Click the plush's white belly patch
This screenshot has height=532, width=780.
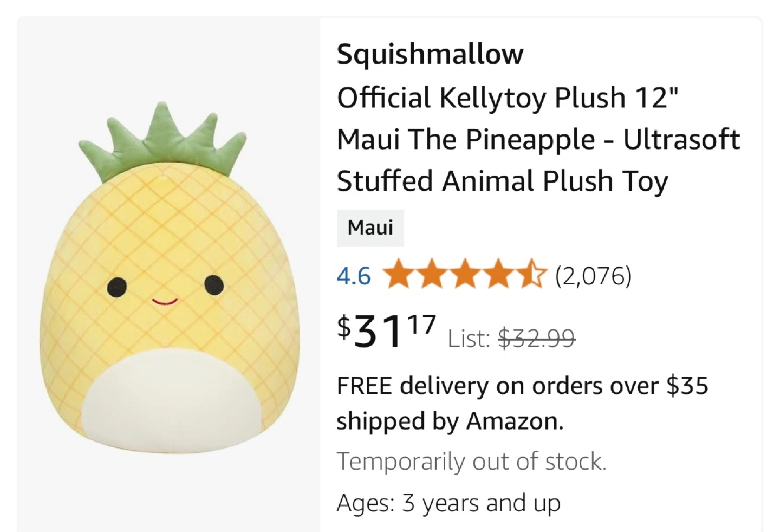click(172, 401)
